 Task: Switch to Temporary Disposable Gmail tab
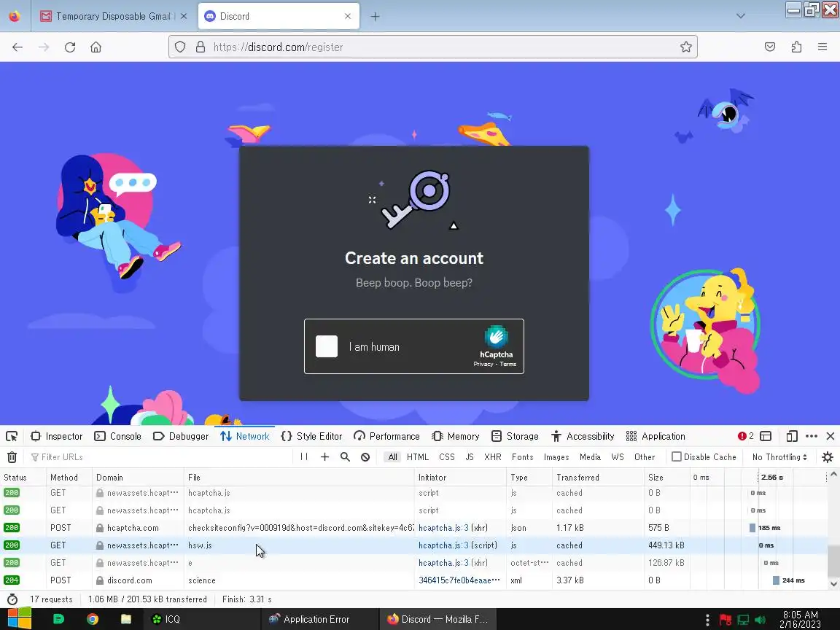pyautogui.click(x=112, y=16)
